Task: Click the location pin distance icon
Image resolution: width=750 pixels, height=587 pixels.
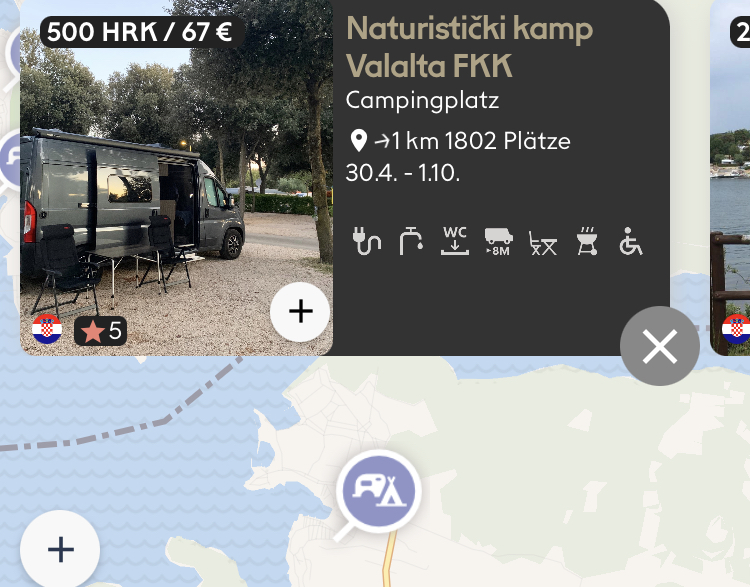Action: [359, 141]
